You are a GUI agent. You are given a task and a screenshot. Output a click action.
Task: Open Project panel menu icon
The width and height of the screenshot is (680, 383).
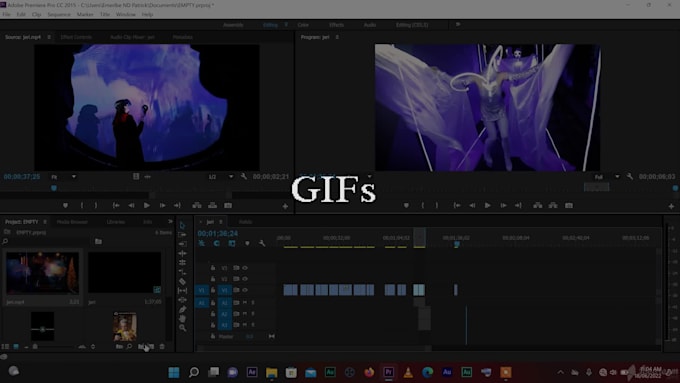pyautogui.click(x=45, y=222)
